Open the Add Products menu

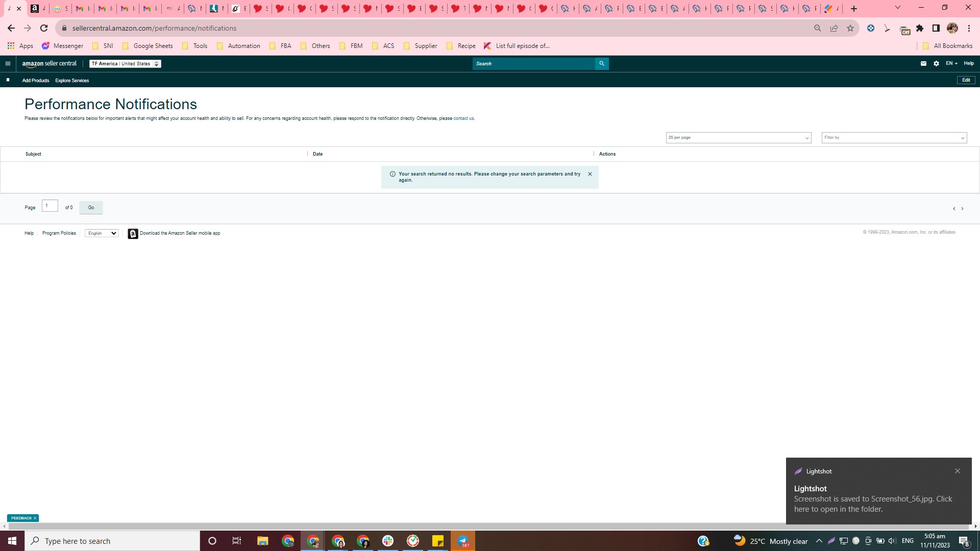pos(36,81)
